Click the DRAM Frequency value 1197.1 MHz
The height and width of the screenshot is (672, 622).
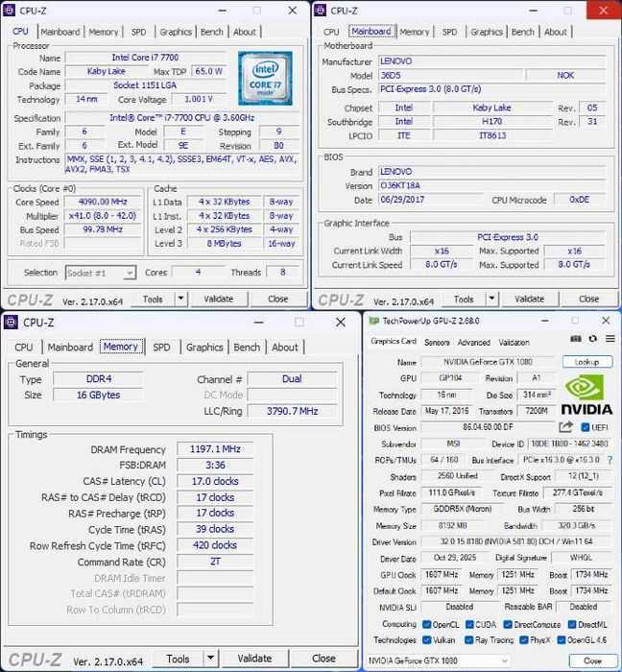[215, 449]
